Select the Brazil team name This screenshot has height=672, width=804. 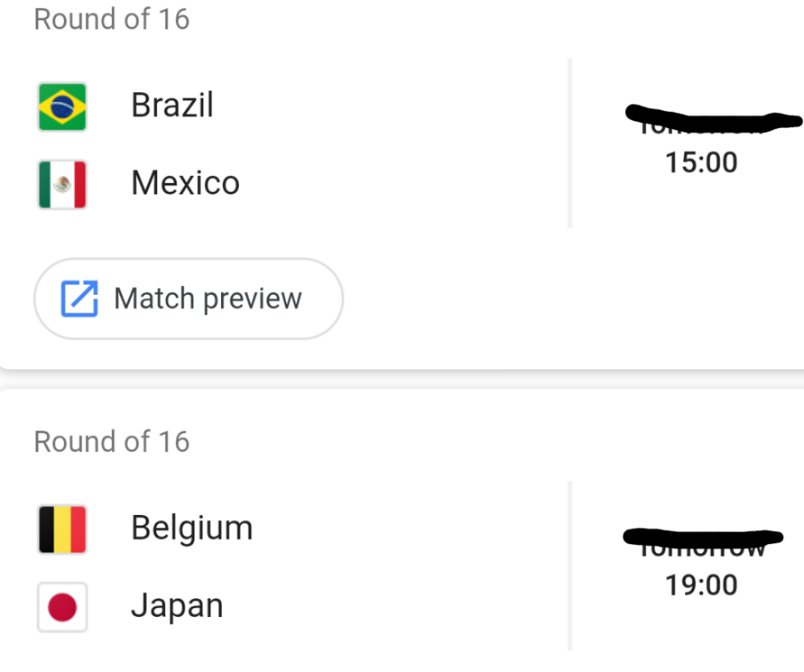tap(172, 105)
